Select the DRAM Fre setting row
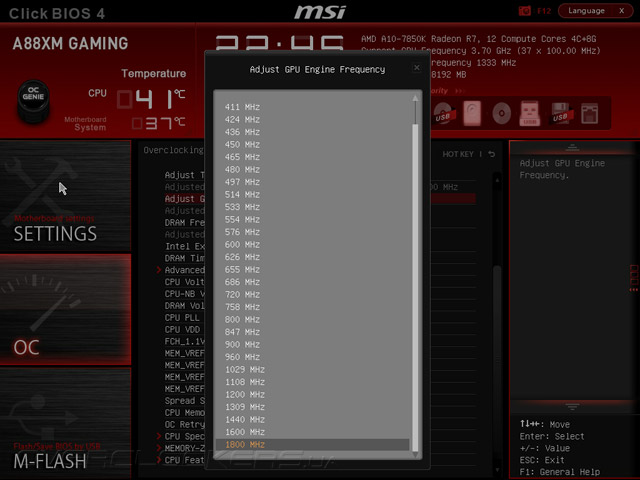 pyautogui.click(x=184, y=222)
